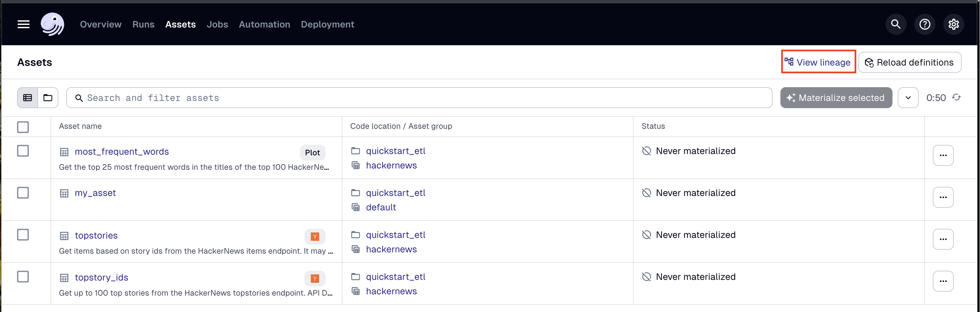Click the search and filter assets field

click(x=266, y=98)
